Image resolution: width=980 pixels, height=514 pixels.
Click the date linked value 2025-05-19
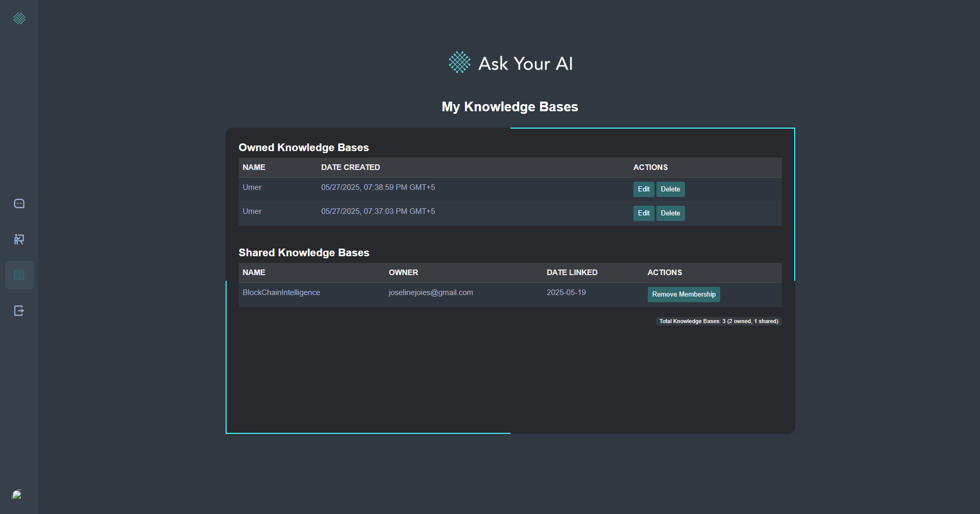[x=566, y=292]
